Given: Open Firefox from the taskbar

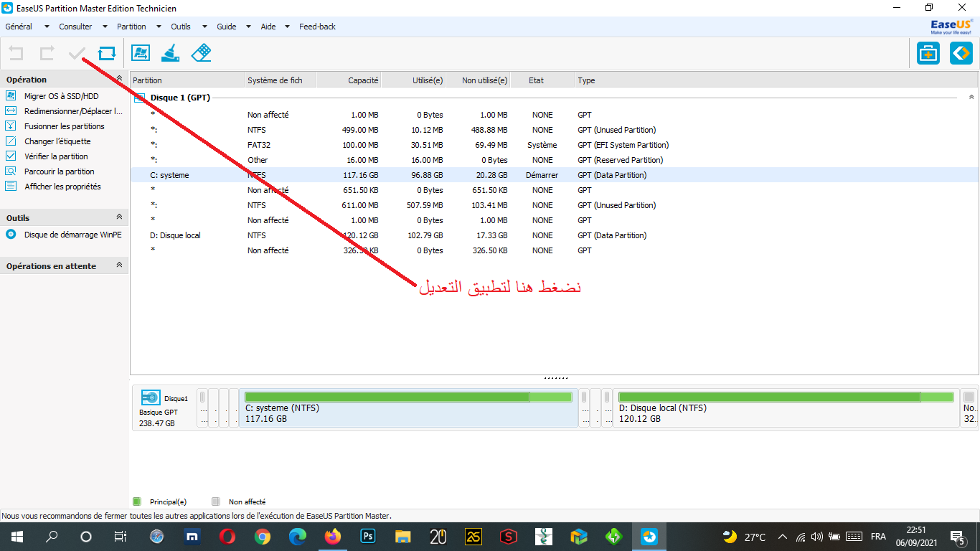Looking at the screenshot, I should 332,537.
